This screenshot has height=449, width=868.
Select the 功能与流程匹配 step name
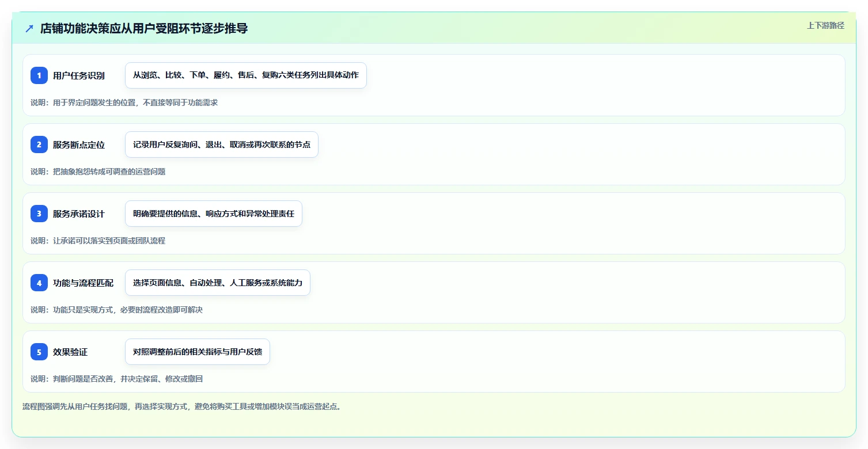click(x=83, y=283)
